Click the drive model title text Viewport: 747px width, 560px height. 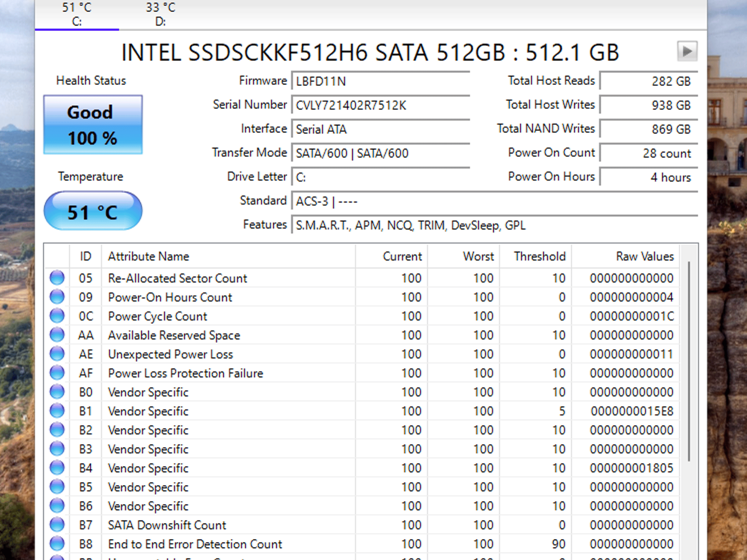[370, 52]
